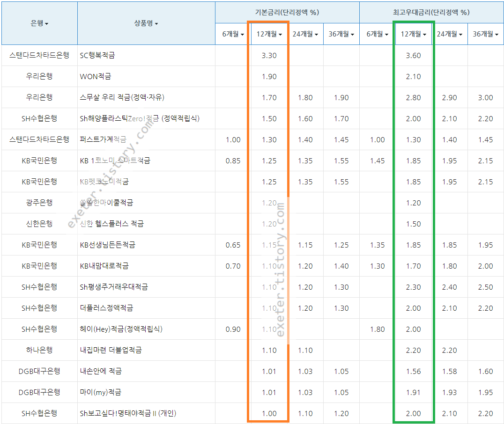Click SH수협은행 in the 더플러스정액적금 row
Screen dimensions: 504x424
39,308
